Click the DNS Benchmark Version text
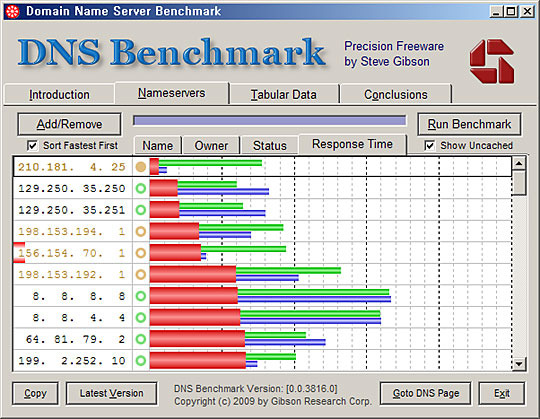Viewport: 540px width, 419px height. [256, 389]
